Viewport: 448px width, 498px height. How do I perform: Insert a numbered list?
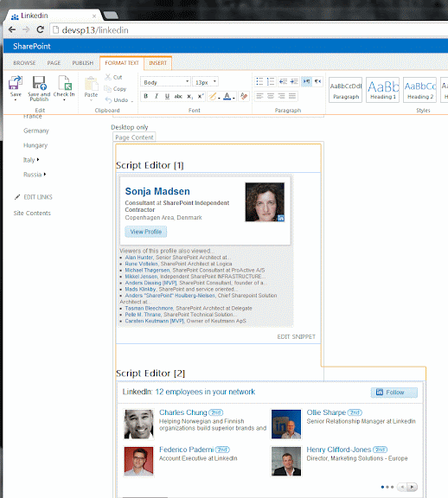point(271,81)
